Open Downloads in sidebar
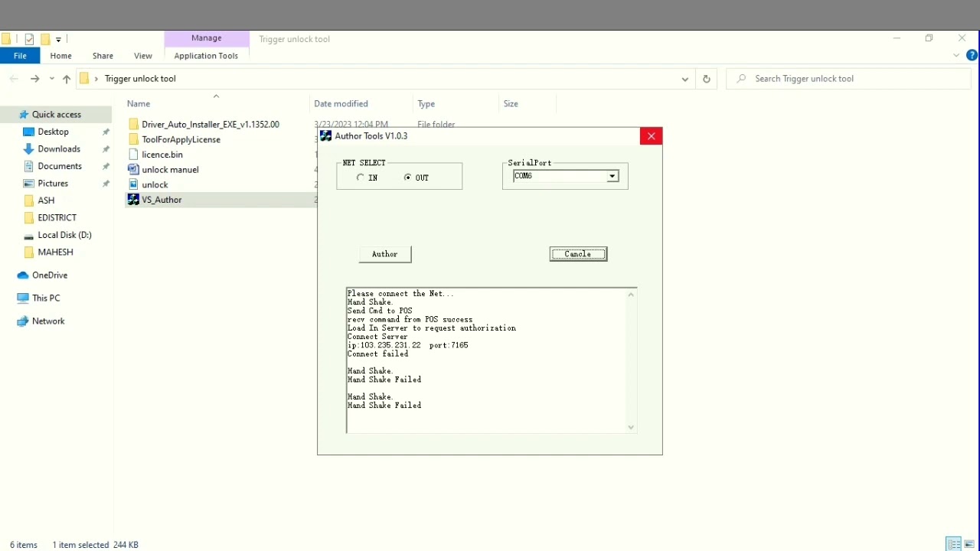Screen dimensions: 980x551 coord(59,149)
